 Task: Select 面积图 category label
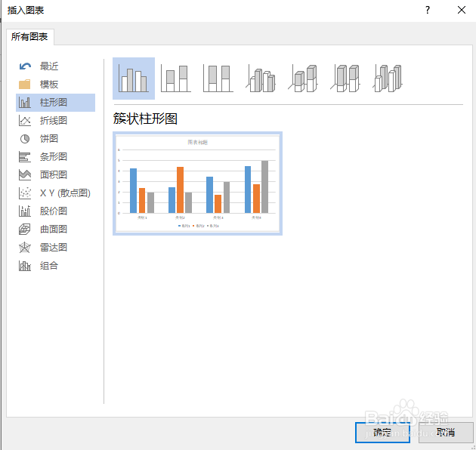[54, 174]
